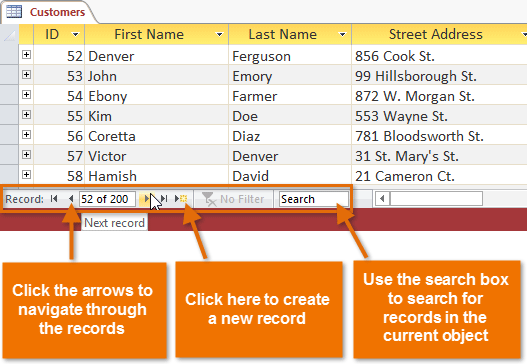Click the first name cell Kim
This screenshot has height=364, width=527.
pyautogui.click(x=156, y=116)
